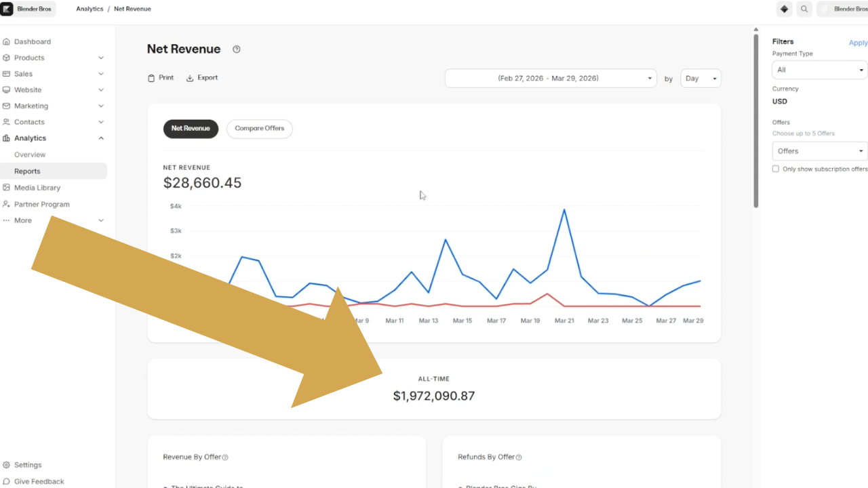Viewport: 868px width, 488px height.
Task: Click the $4k label on the chart axis
Action: 176,206
